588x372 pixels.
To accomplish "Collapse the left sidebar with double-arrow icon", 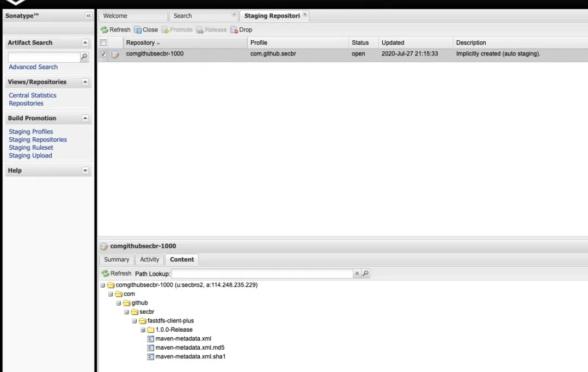I will click(x=89, y=16).
